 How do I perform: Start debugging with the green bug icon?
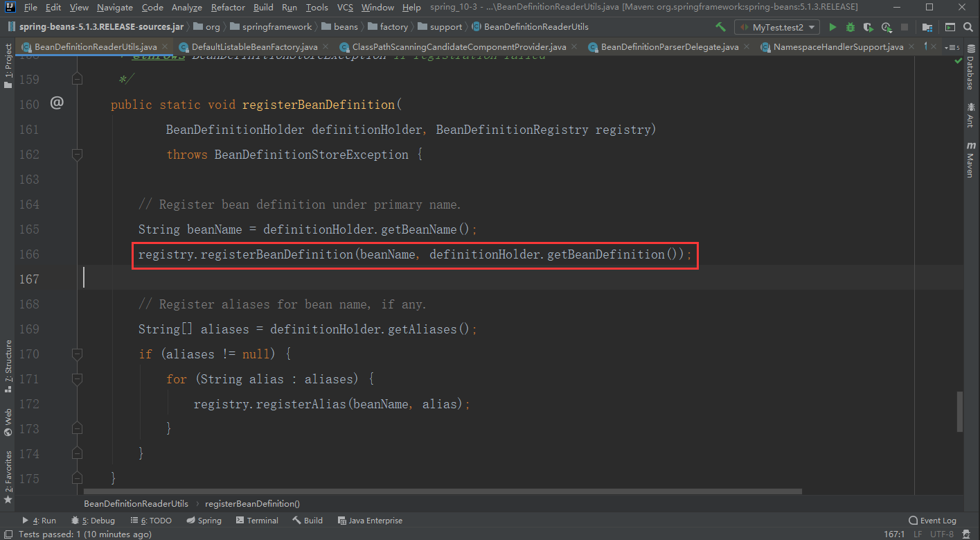[850, 27]
